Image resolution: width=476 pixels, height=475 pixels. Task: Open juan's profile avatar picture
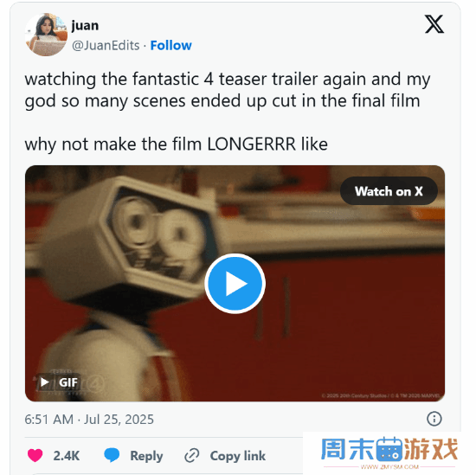pyautogui.click(x=46, y=35)
